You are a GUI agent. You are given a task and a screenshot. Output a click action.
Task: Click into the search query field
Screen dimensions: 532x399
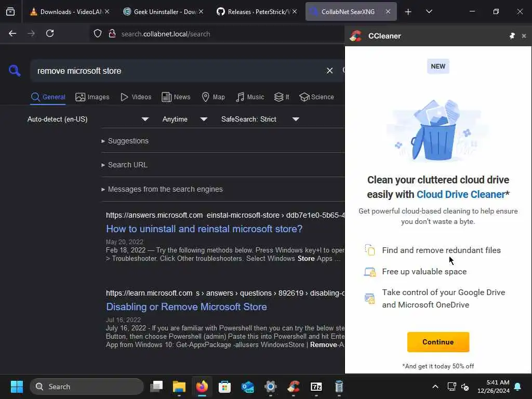pos(177,71)
